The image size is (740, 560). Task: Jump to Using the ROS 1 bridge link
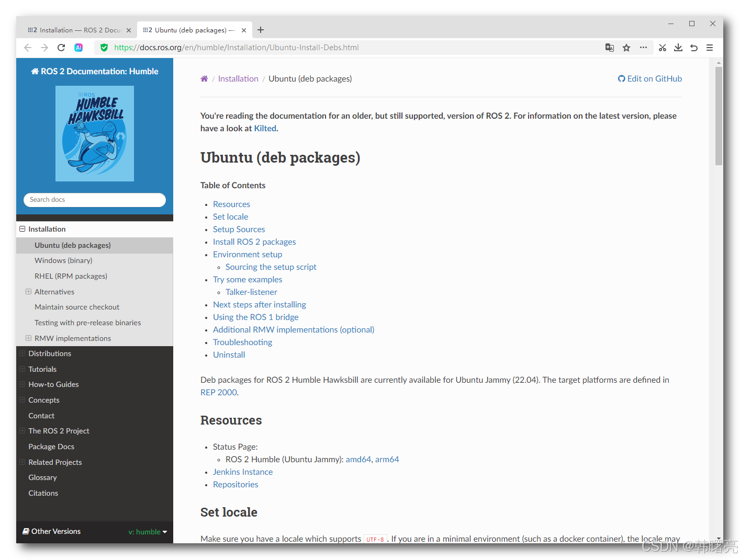point(255,317)
